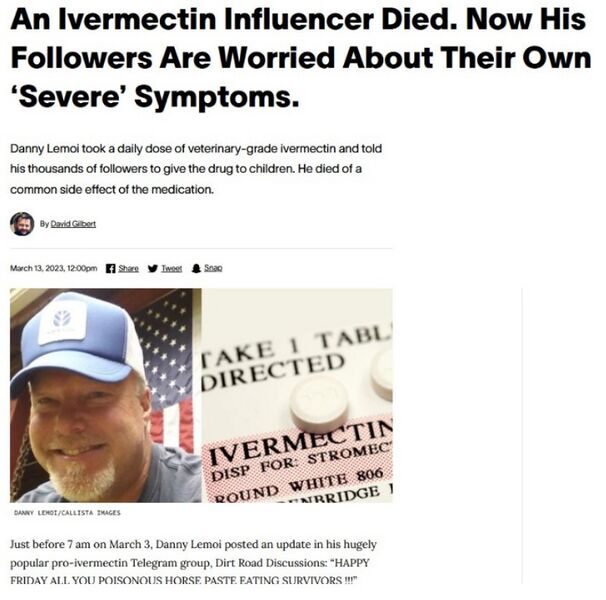Click the Twitter bird icon
Image resolution: width=606 pixels, height=600 pixels.
tap(152, 268)
